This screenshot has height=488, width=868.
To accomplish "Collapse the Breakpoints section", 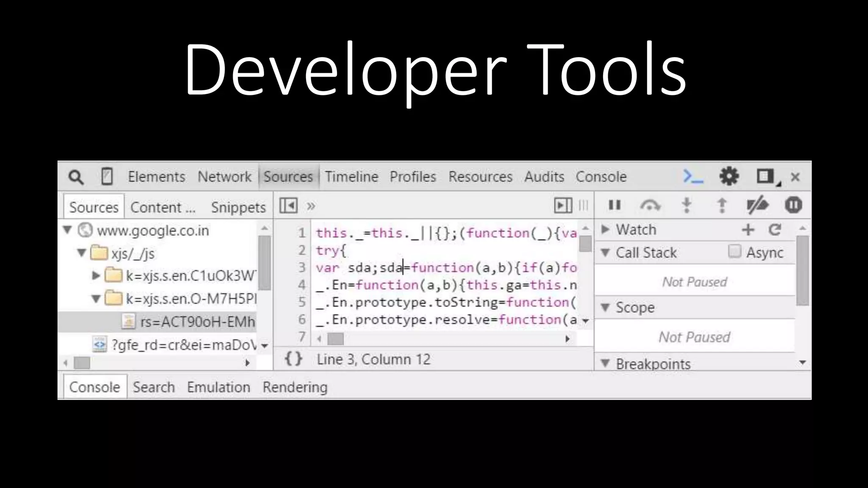I will [605, 363].
